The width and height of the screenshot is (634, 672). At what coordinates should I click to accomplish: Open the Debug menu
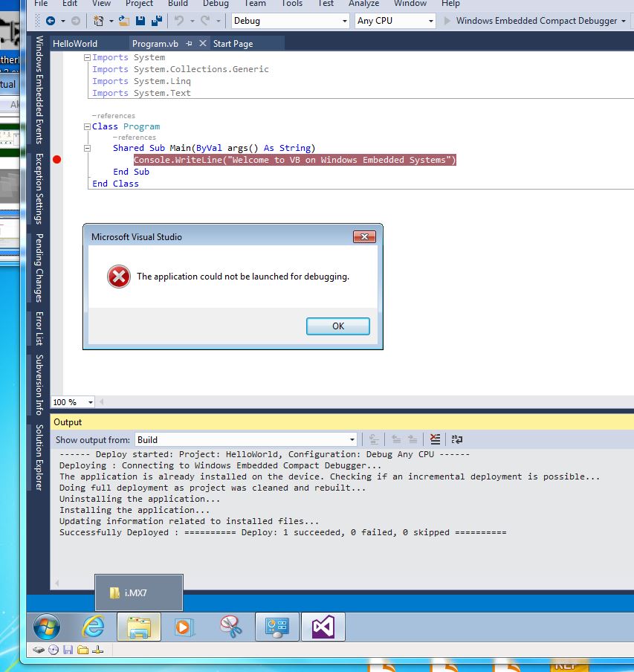pyautogui.click(x=216, y=4)
